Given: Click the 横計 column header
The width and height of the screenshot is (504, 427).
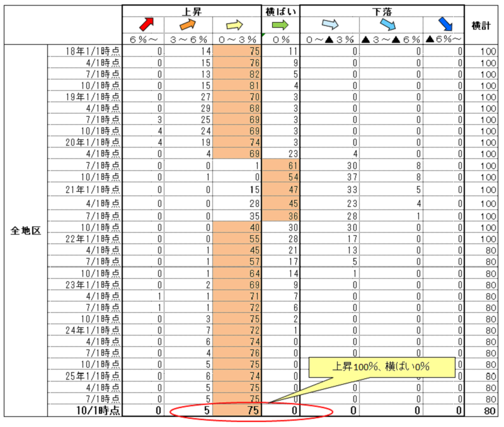Looking at the screenshot, I should click(482, 25).
